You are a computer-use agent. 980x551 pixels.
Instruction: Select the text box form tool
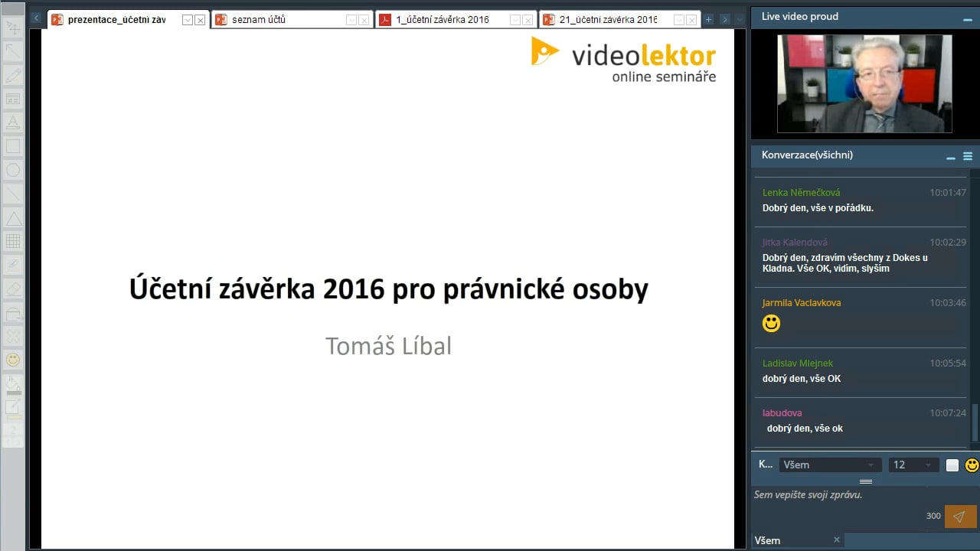13,99
